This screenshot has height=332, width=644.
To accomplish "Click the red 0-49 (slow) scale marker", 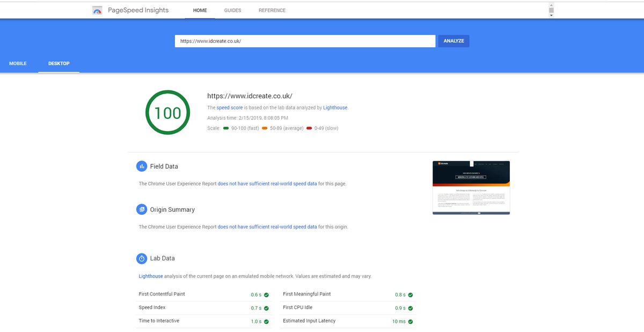I will (x=309, y=128).
